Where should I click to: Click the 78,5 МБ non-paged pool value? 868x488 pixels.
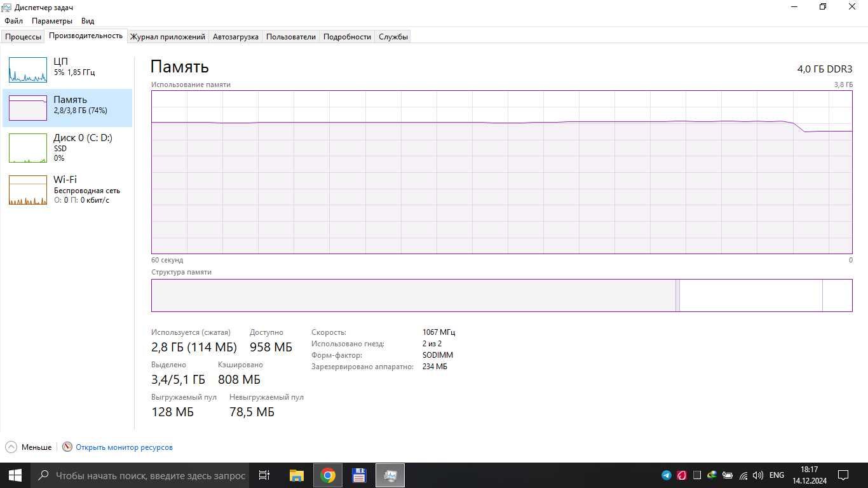click(x=252, y=412)
